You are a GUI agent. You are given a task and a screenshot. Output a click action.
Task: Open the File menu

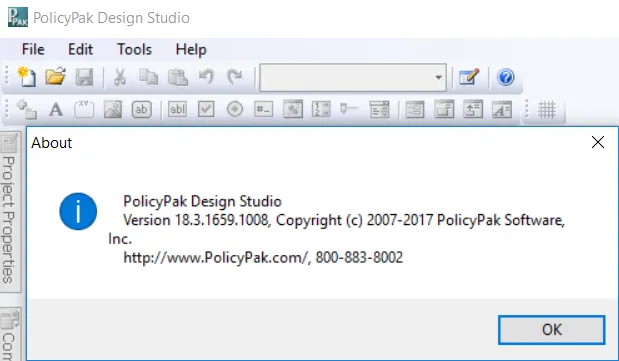pos(33,49)
